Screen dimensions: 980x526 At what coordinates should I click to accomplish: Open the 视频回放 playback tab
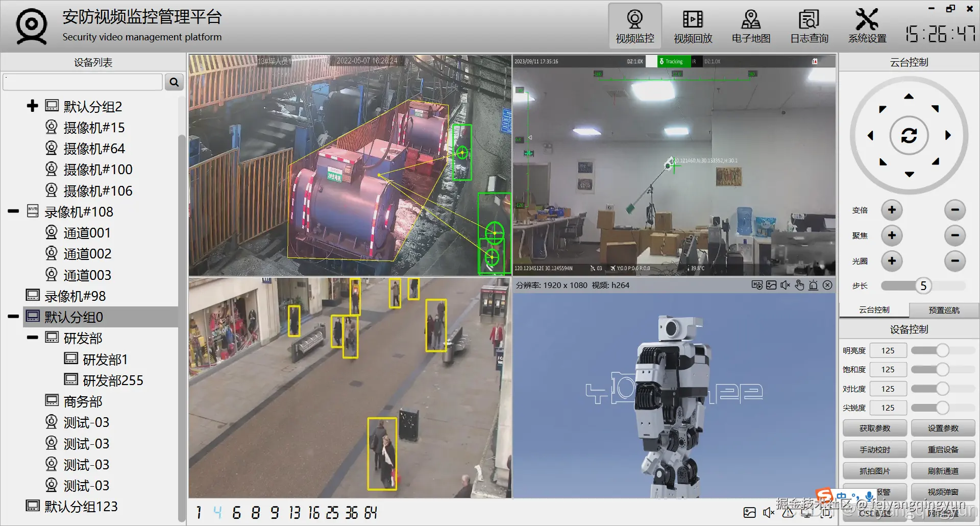tap(693, 27)
